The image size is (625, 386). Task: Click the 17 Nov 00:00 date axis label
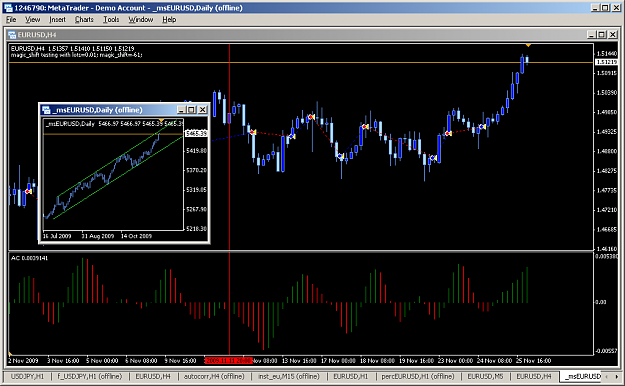(x=338, y=360)
